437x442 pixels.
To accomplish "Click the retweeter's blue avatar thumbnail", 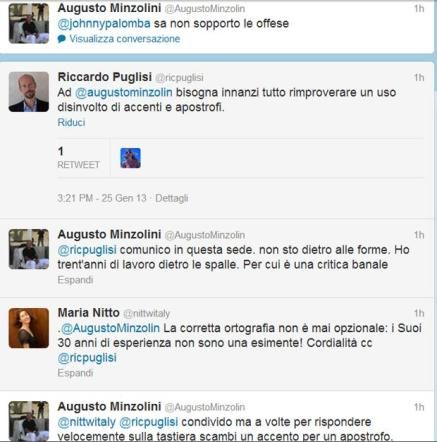I will (130, 158).
